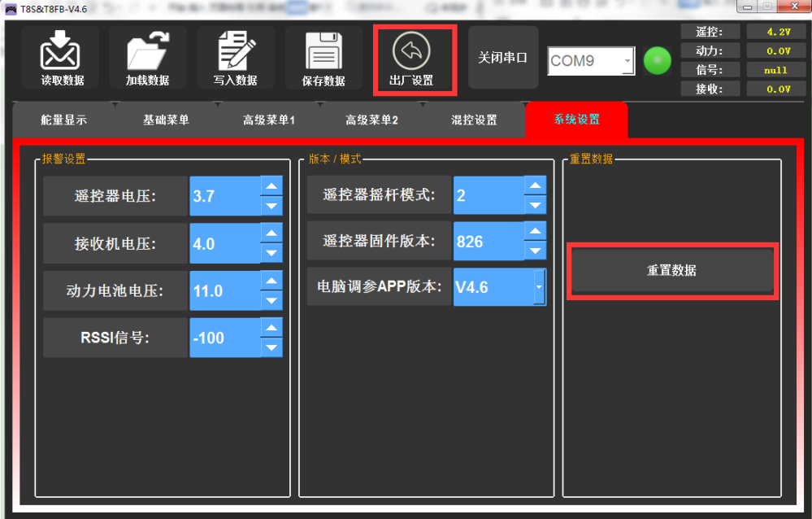Click the 遥控器固件版本 826 input field
The width and height of the screenshot is (812, 519).
(488, 242)
